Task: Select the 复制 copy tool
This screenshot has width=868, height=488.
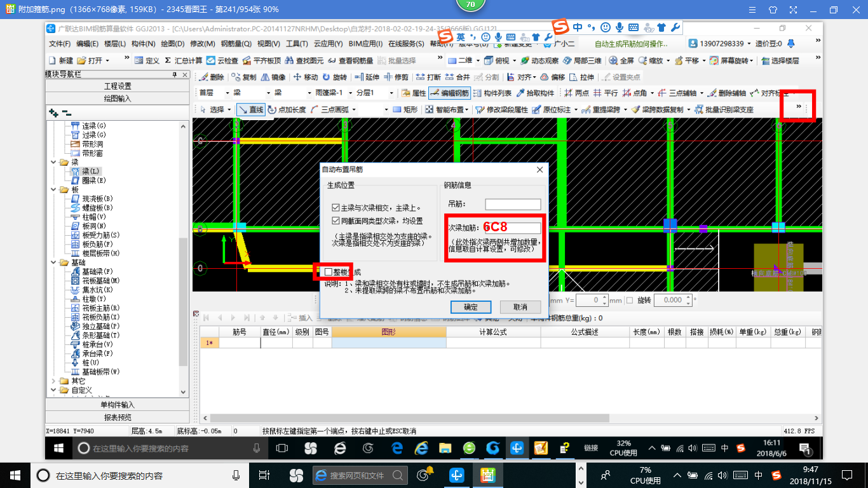Action: click(243, 77)
